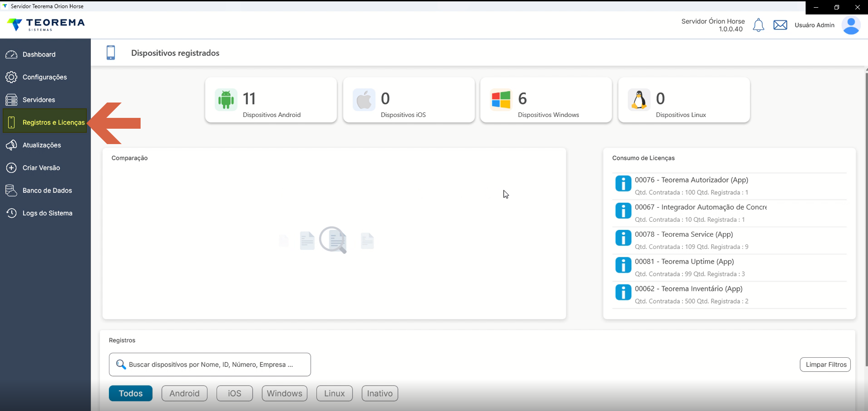This screenshot has width=868, height=411.
Task: Filter records by iOS
Action: click(235, 393)
